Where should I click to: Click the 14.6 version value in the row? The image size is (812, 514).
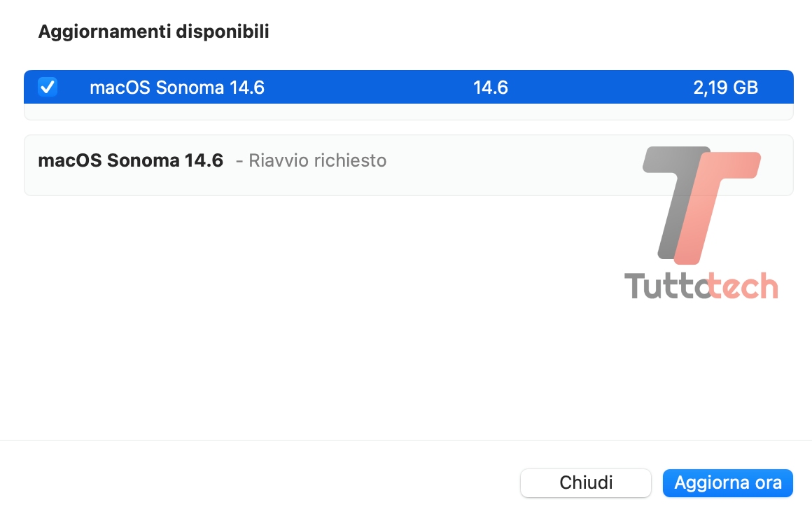pos(490,88)
